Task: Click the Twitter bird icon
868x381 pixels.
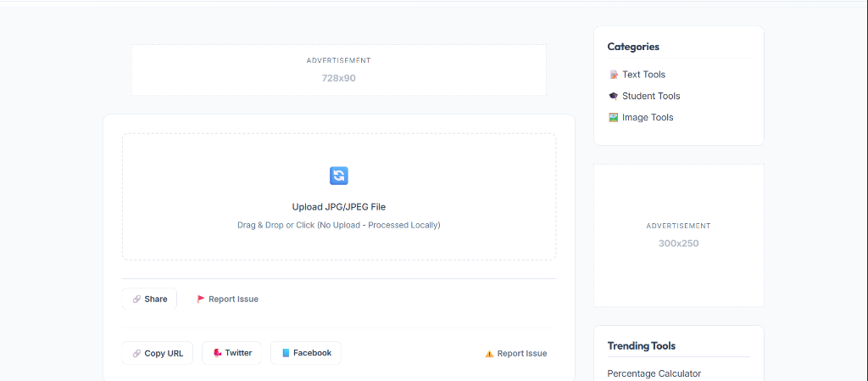Action: click(218, 353)
